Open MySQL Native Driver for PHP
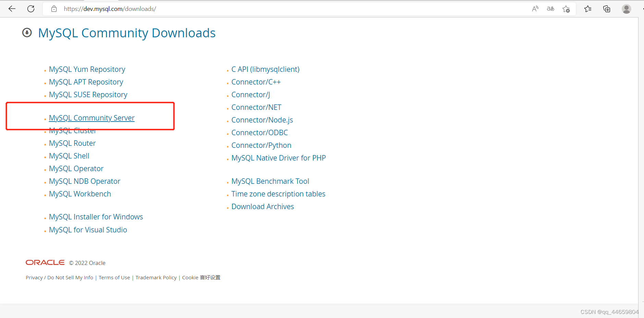This screenshot has height=318, width=644. tap(279, 158)
